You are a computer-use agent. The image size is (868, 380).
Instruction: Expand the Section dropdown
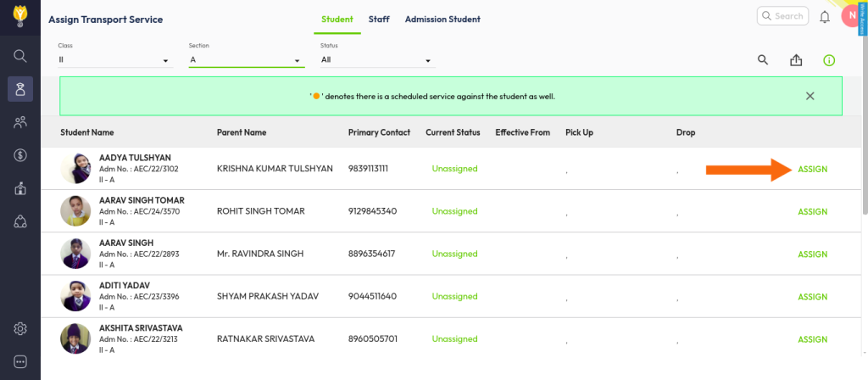pyautogui.click(x=245, y=60)
